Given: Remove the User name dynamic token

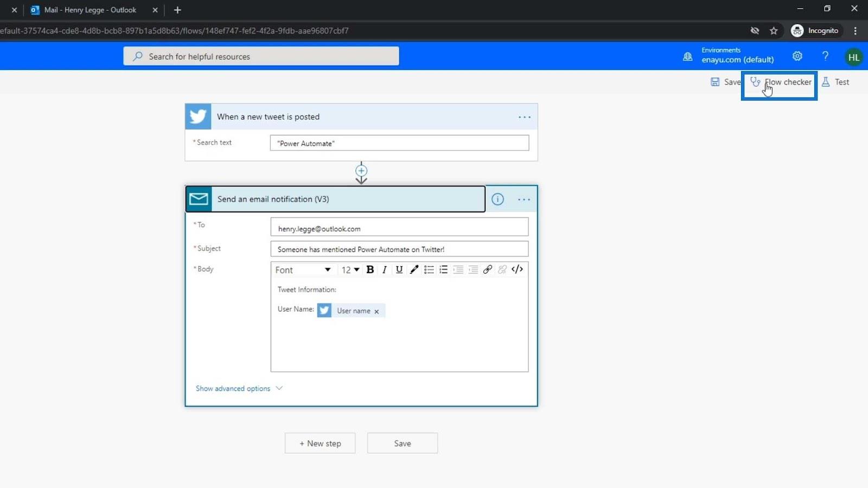Looking at the screenshot, I should tap(376, 311).
